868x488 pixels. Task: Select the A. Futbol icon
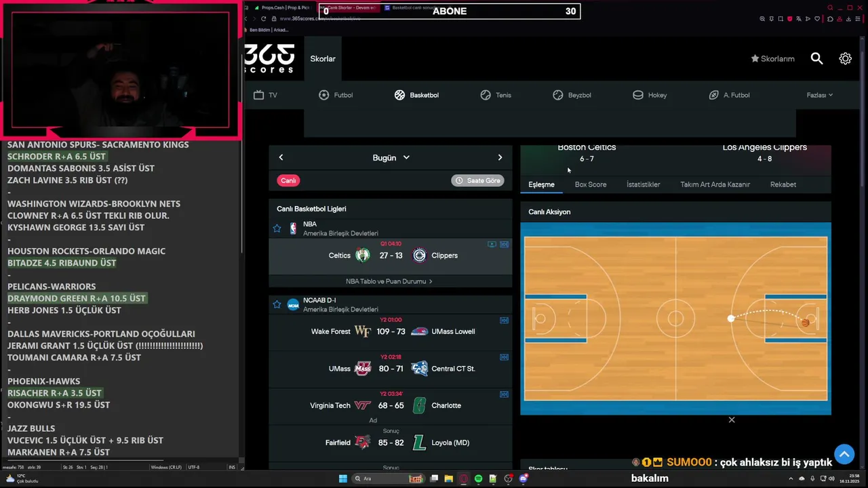tap(713, 95)
